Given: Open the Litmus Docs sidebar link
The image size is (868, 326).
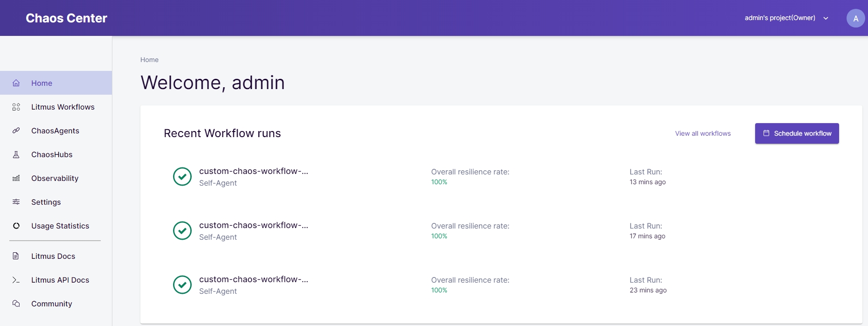Looking at the screenshot, I should click(x=53, y=256).
